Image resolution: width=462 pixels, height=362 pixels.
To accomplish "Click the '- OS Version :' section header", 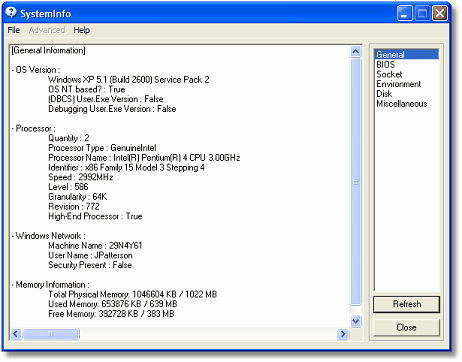I will (x=36, y=70).
